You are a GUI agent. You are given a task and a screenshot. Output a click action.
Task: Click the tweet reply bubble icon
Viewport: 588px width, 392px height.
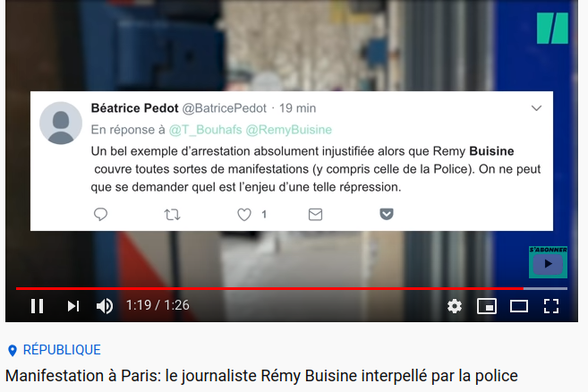point(100,214)
